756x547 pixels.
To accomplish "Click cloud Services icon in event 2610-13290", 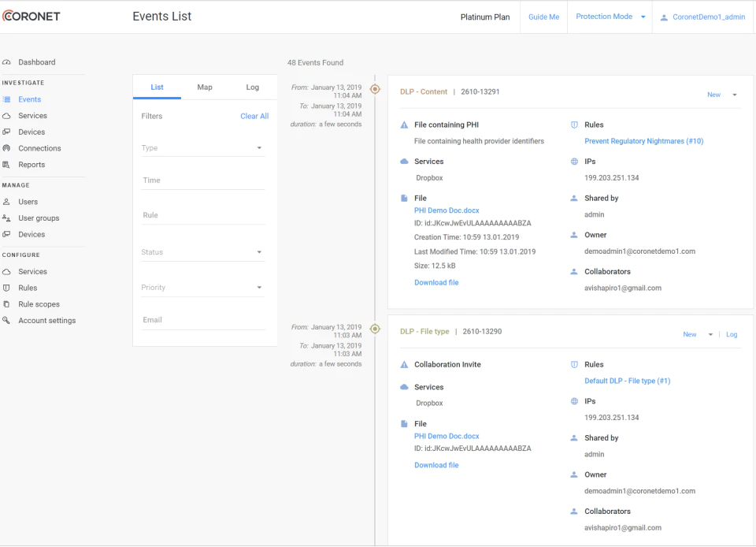I will [x=404, y=387].
